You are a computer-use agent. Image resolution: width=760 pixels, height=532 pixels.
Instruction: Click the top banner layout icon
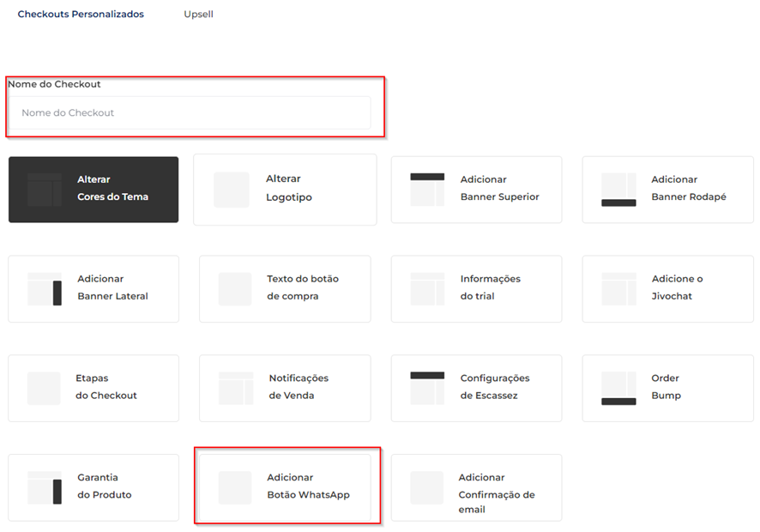click(x=427, y=190)
